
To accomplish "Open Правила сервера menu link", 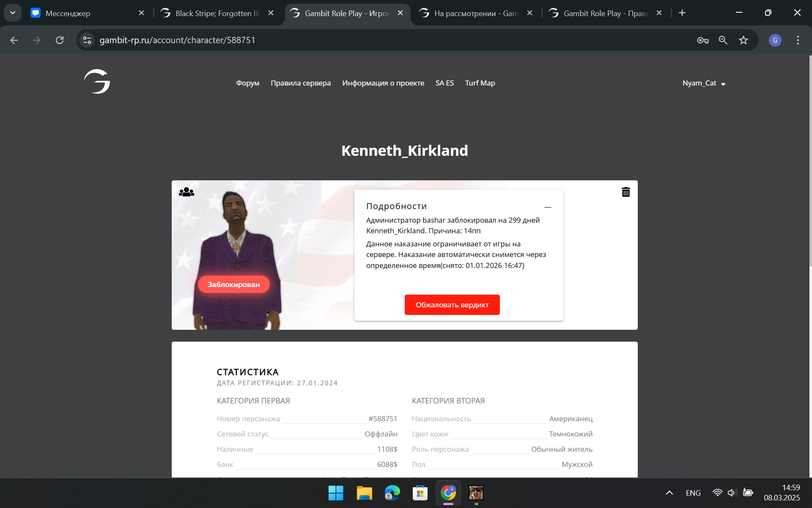I will [301, 83].
